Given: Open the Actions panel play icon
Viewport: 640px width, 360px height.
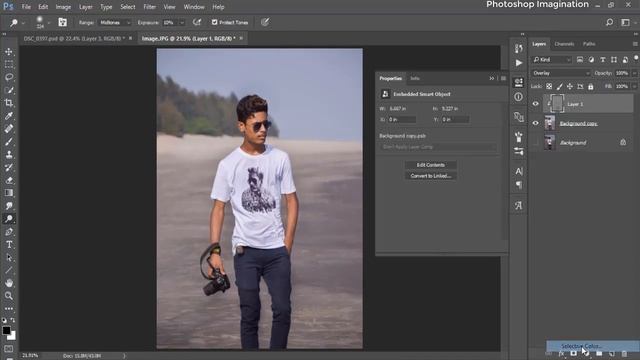Looking at the screenshot, I should coord(518,63).
